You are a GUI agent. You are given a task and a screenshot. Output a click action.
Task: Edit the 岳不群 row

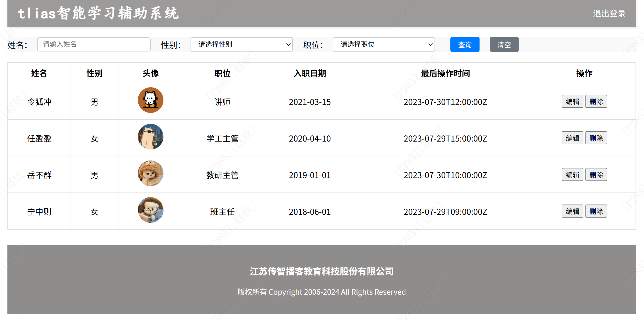pyautogui.click(x=572, y=175)
